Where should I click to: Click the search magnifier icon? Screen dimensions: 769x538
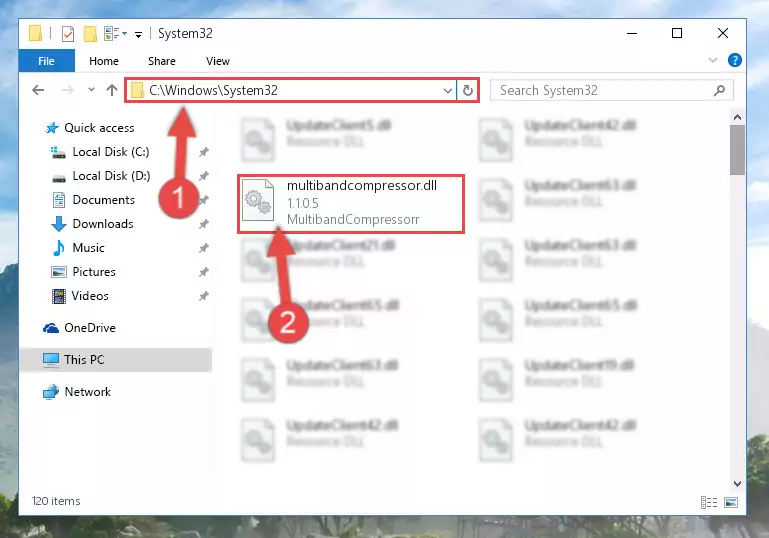coord(719,90)
